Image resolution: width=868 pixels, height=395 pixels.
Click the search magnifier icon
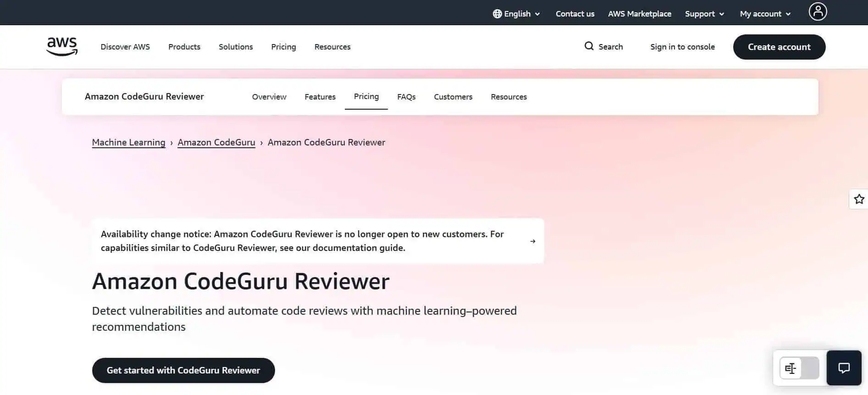(589, 46)
